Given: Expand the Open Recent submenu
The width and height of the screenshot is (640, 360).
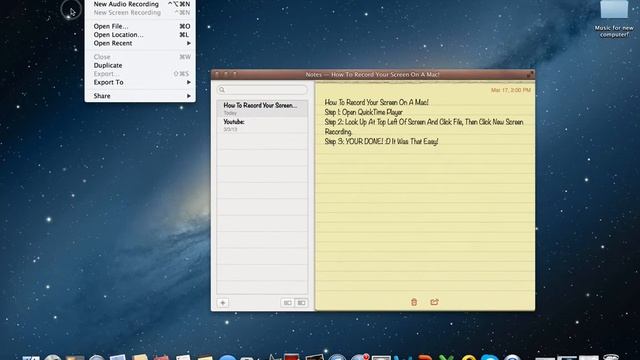Looking at the screenshot, I should tap(140, 43).
